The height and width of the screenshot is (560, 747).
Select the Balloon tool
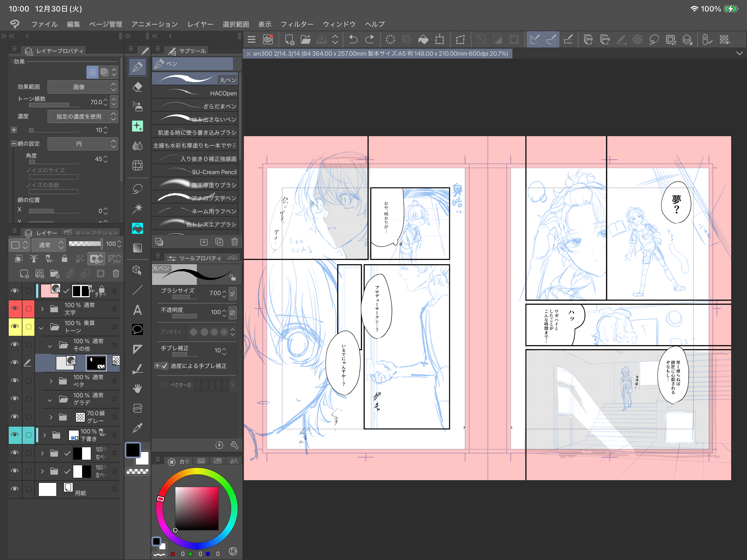(x=138, y=329)
